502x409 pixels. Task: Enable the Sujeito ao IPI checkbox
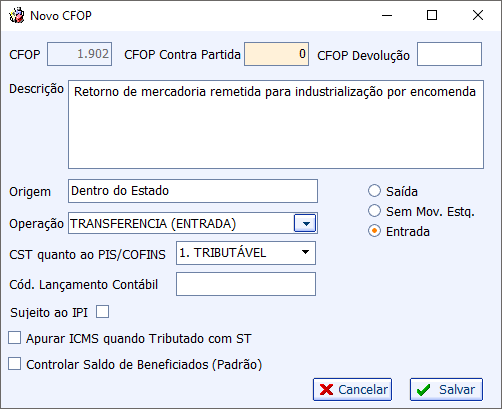[x=102, y=312]
